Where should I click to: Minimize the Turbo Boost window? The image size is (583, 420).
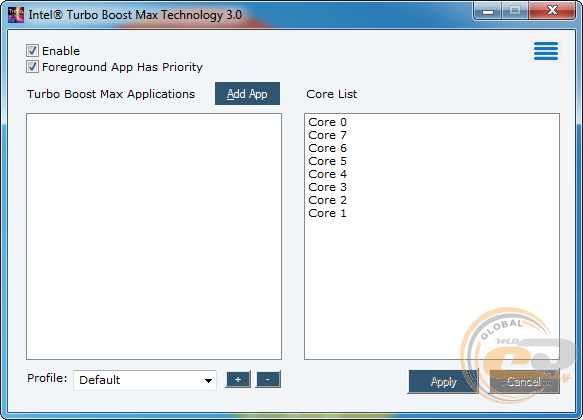pyautogui.click(x=488, y=10)
